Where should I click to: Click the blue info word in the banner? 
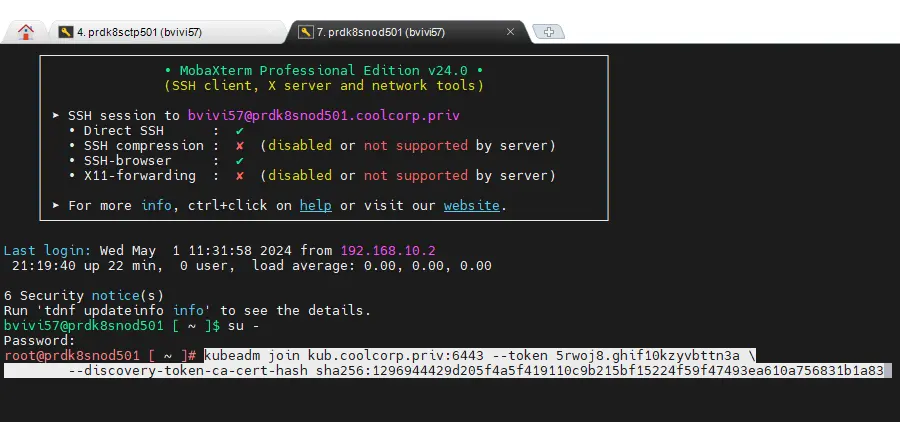pos(156,206)
